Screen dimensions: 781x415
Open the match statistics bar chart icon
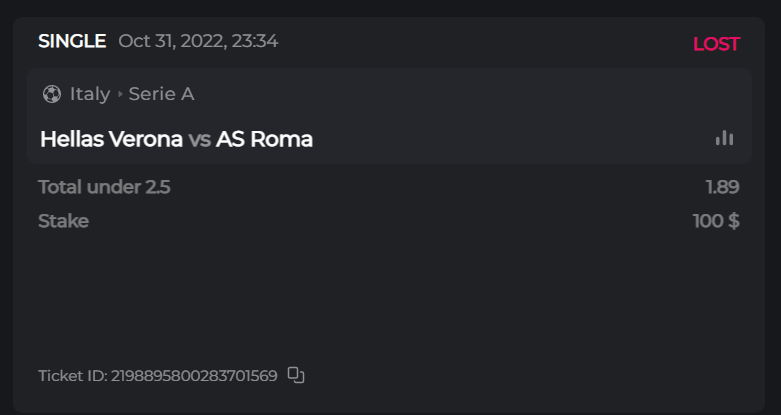724,139
